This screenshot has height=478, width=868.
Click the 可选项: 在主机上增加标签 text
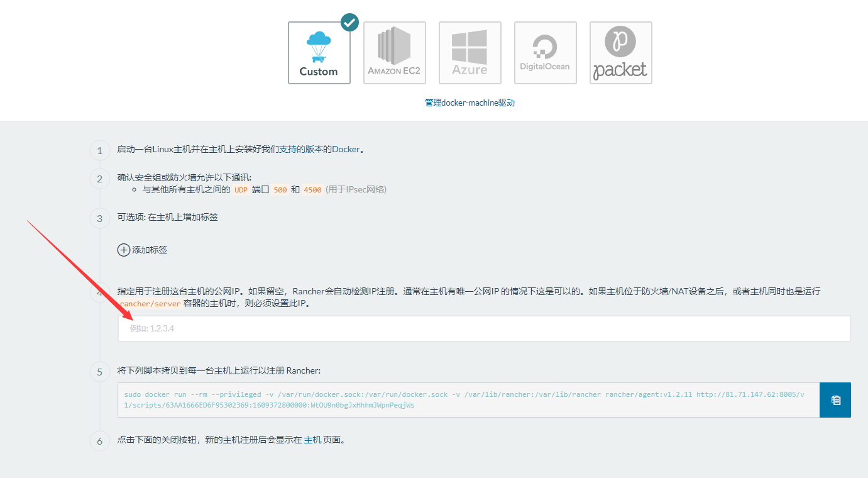[168, 217]
